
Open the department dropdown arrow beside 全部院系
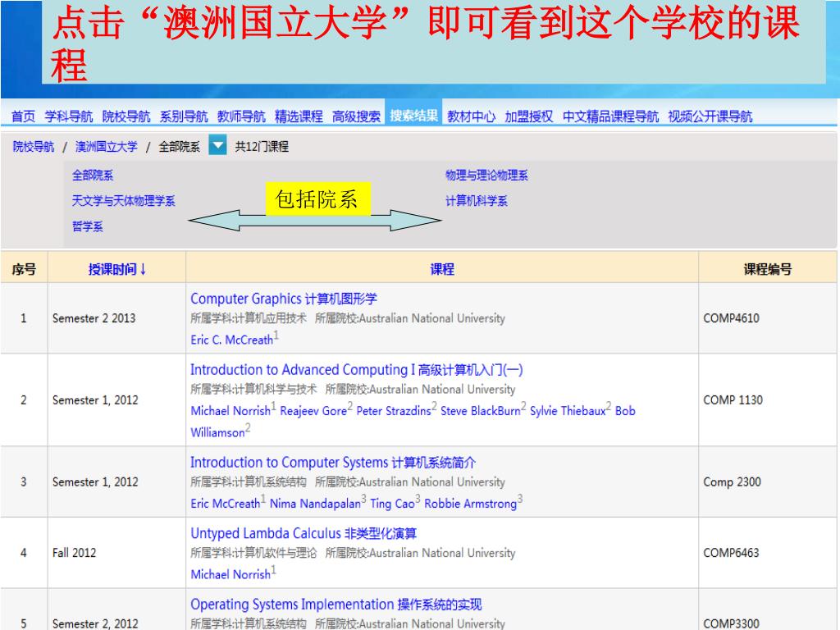pyautogui.click(x=217, y=145)
